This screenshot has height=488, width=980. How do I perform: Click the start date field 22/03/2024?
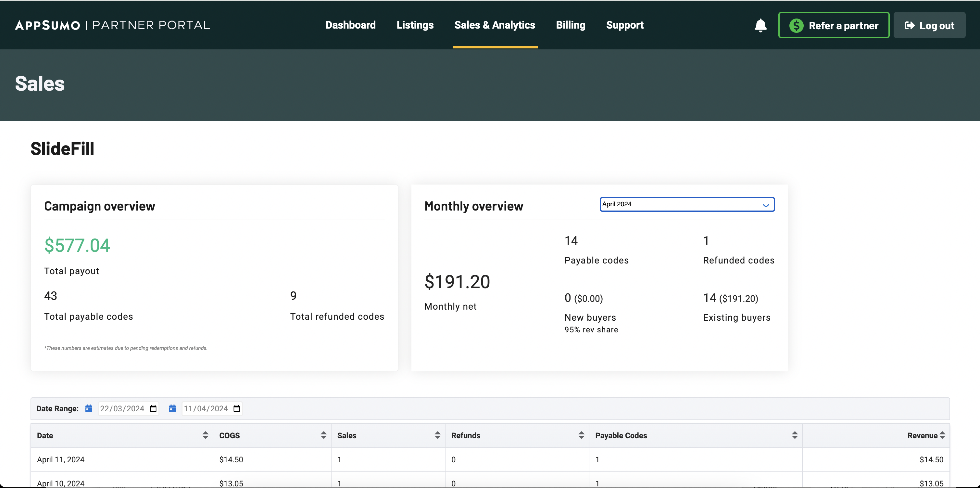coord(128,408)
